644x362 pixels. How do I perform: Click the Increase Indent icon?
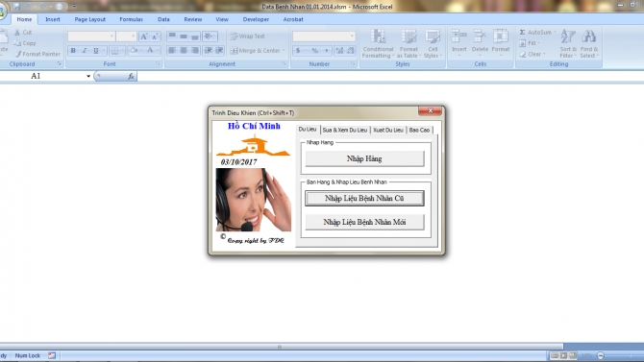220,51
